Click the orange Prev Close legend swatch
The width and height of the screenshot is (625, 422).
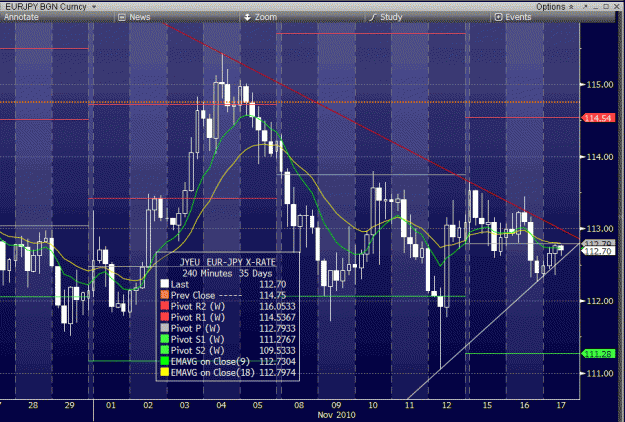pyautogui.click(x=165, y=295)
